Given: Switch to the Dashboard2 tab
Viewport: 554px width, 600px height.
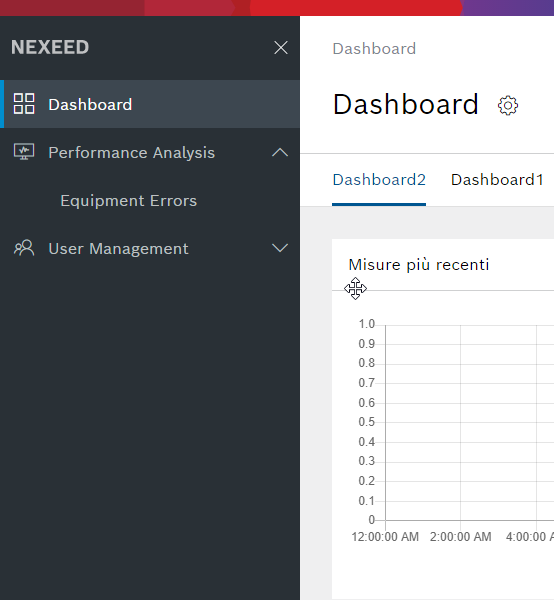Looking at the screenshot, I should point(379,180).
